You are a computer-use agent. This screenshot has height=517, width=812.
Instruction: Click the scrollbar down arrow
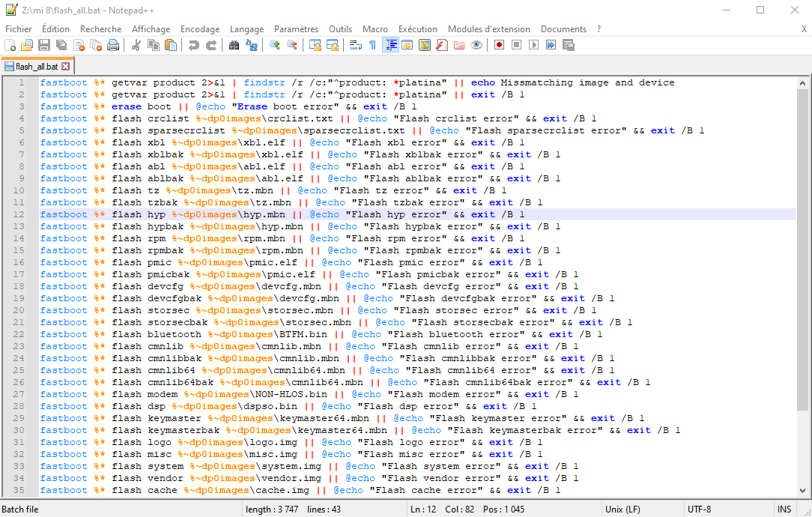point(802,490)
